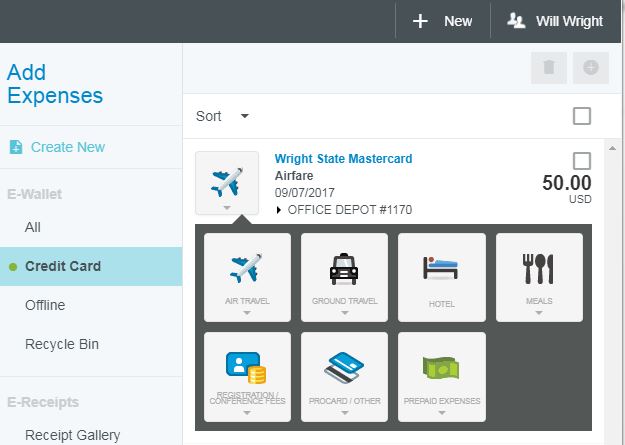This screenshot has width=625, height=445.
Task: Click the trash delete icon
Action: [x=548, y=67]
